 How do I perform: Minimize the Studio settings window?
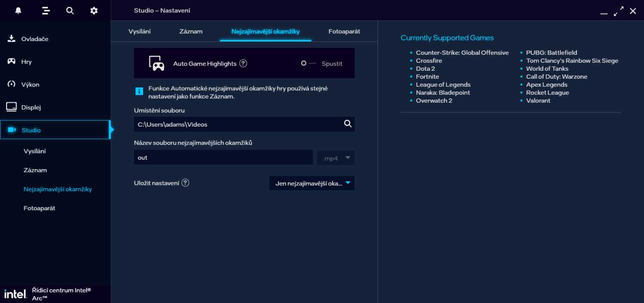click(x=604, y=14)
